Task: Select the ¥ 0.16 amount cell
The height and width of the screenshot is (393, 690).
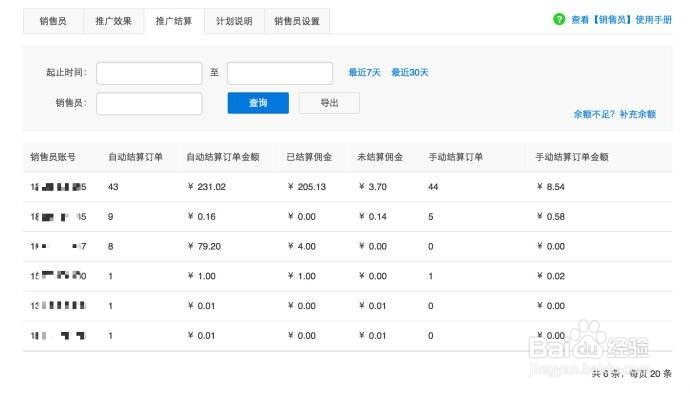Action: (202, 217)
